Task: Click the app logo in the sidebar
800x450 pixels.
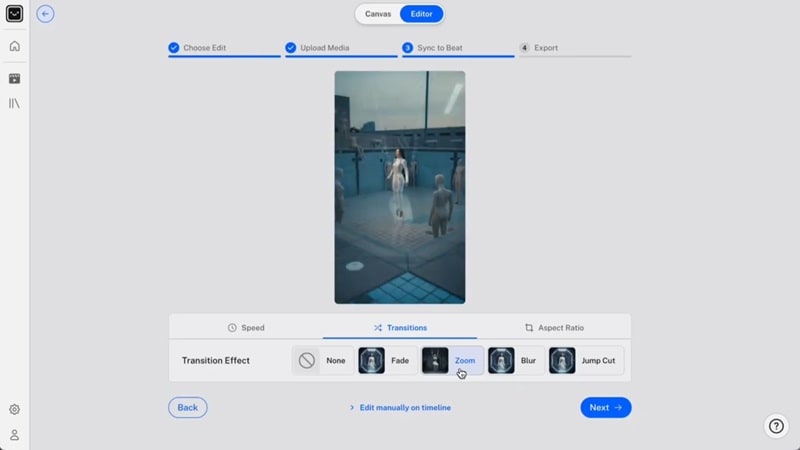Action: pyautogui.click(x=14, y=14)
